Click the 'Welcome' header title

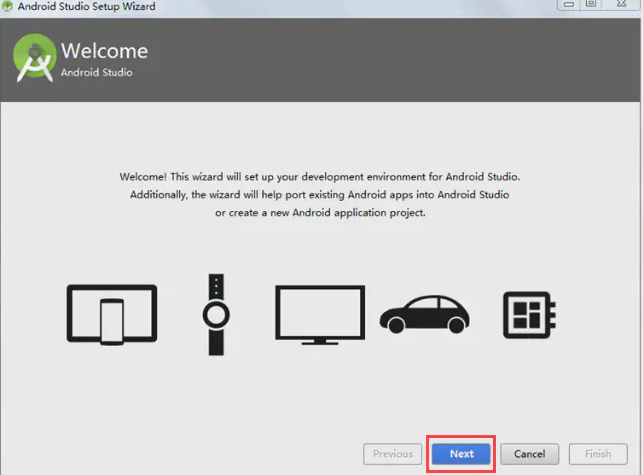105,51
